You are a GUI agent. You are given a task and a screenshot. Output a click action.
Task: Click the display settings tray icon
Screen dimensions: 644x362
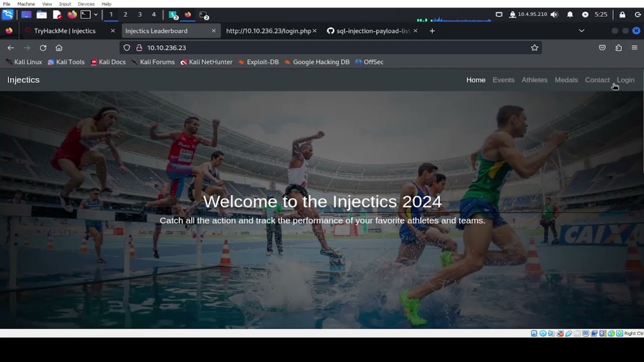click(499, 15)
